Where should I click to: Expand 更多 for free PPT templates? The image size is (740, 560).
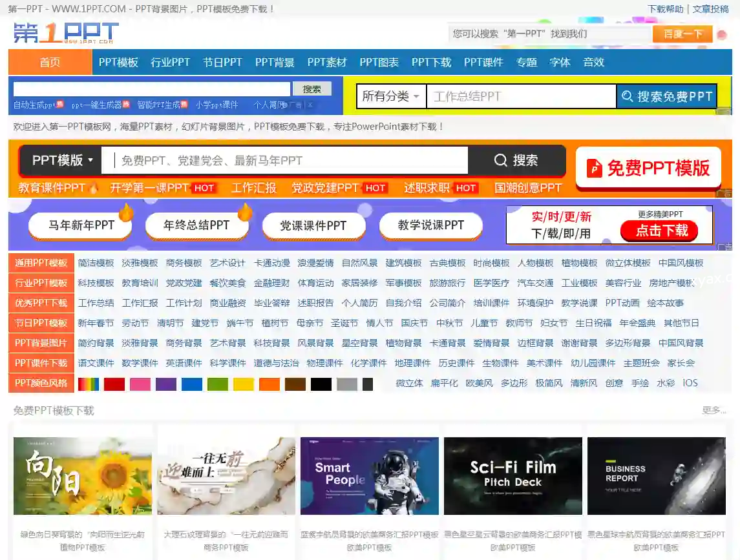(x=714, y=410)
